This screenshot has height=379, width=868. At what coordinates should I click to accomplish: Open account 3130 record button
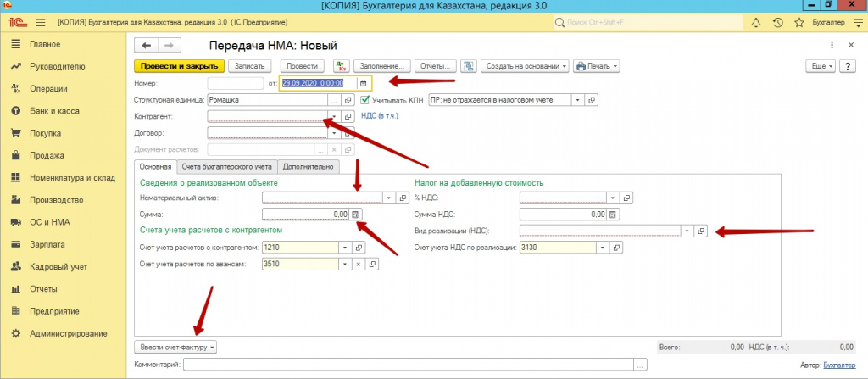615,247
